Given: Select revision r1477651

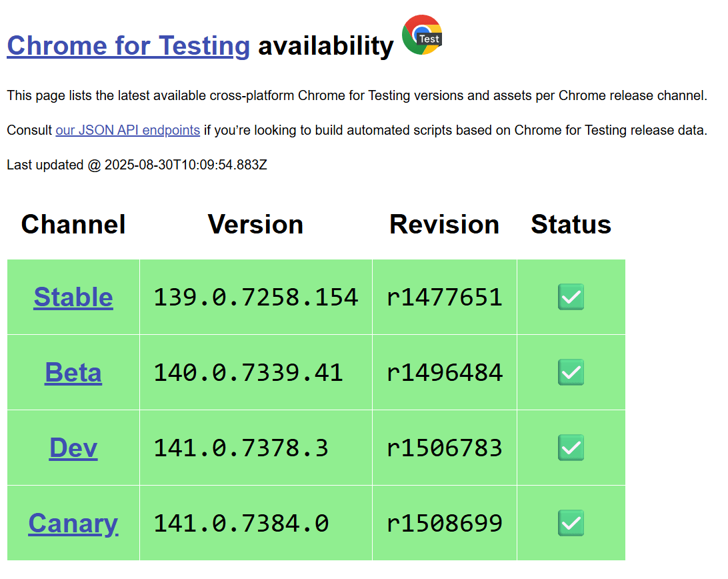Looking at the screenshot, I should tap(445, 298).
